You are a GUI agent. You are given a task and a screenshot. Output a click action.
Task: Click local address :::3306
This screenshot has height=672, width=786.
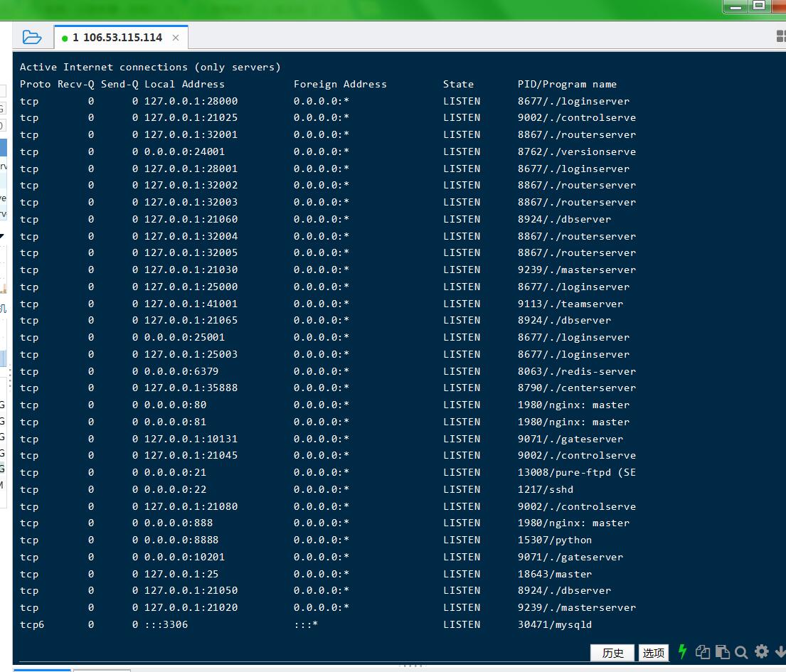[166, 625]
